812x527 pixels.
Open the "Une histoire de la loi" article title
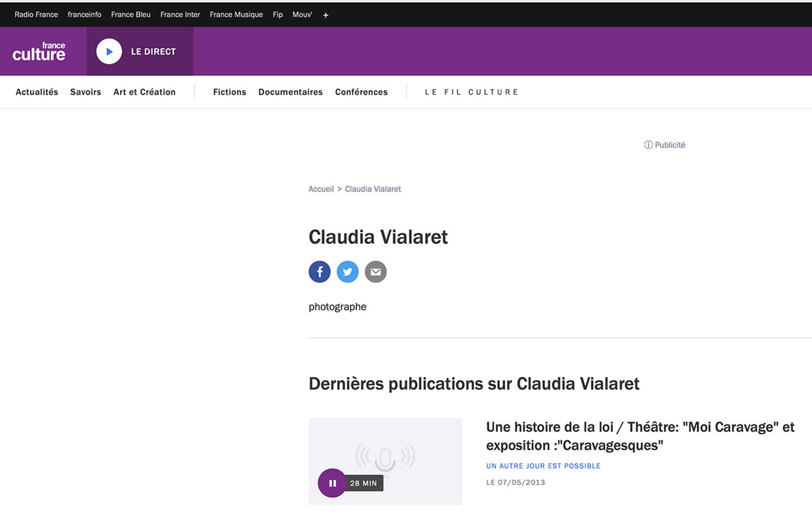pyautogui.click(x=640, y=436)
